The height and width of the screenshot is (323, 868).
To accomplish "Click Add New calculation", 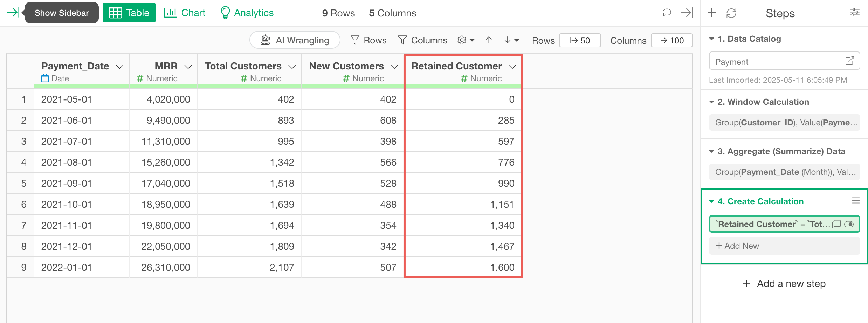I will pos(784,246).
